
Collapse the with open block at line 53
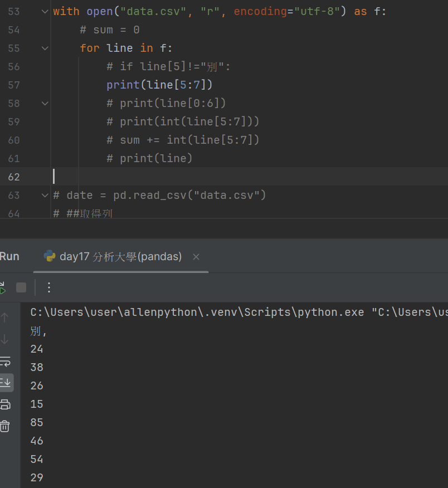point(45,12)
